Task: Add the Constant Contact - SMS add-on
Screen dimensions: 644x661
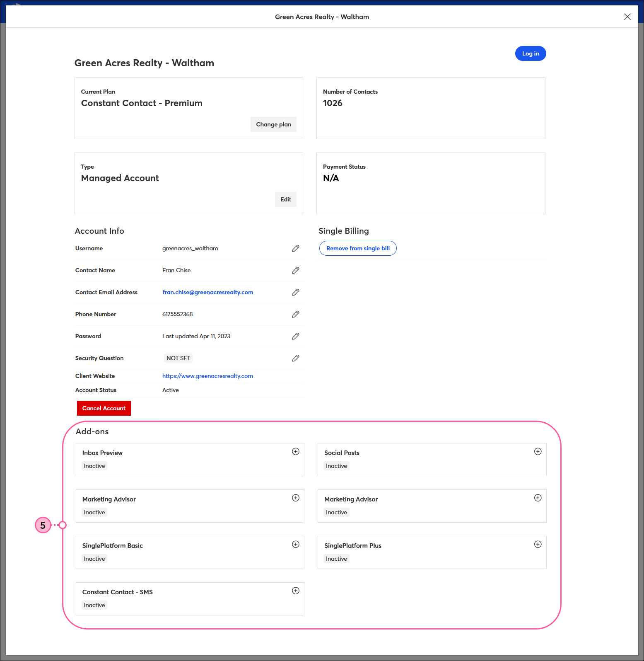Action: pyautogui.click(x=296, y=591)
